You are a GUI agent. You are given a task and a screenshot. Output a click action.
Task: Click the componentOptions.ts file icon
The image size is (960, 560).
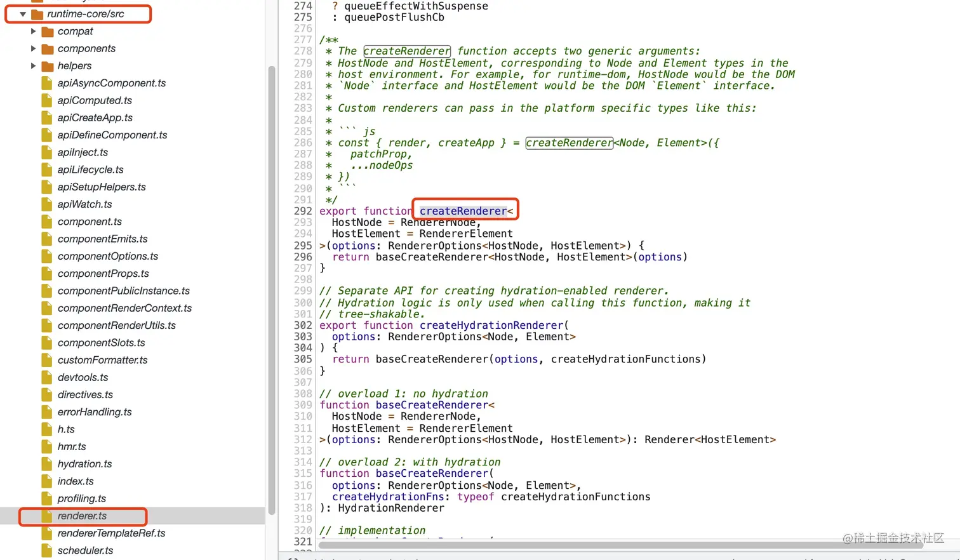coord(46,256)
